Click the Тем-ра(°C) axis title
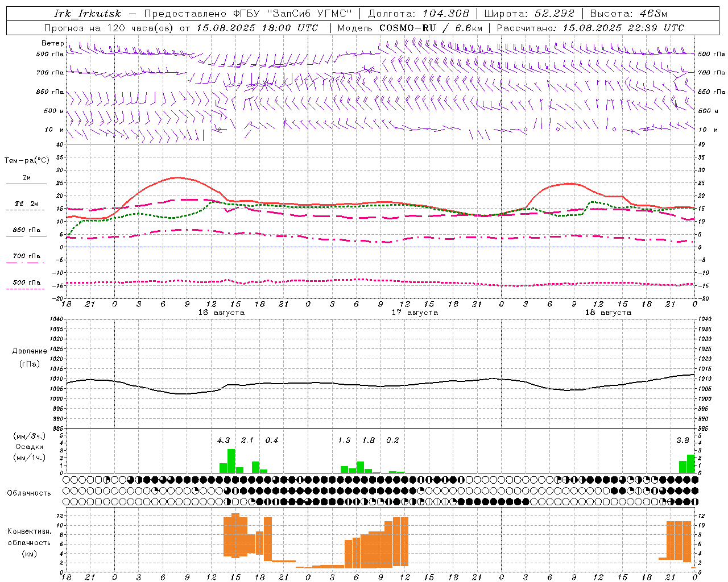728x582 pixels. click(x=27, y=161)
